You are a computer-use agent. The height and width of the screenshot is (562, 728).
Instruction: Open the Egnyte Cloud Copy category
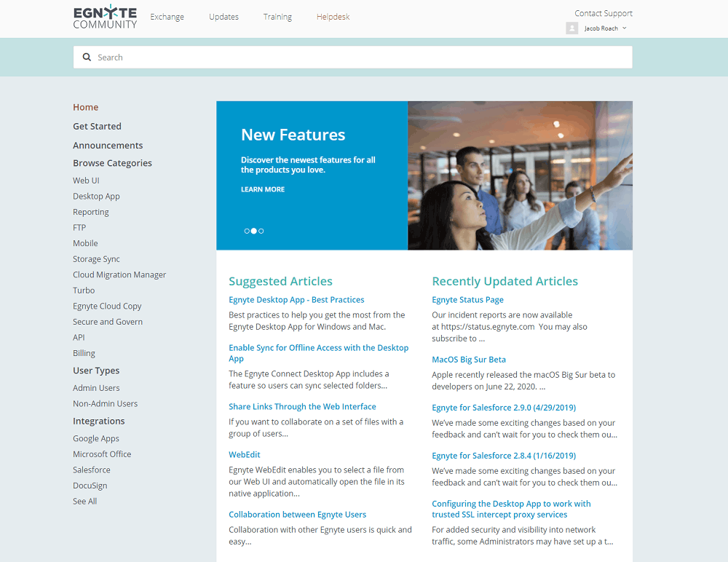107,306
